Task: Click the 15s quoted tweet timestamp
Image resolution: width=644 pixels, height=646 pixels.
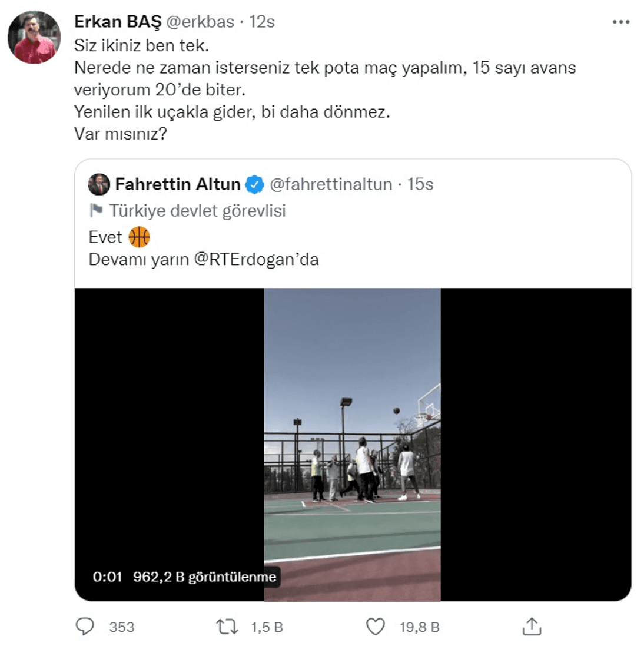Action: point(420,184)
